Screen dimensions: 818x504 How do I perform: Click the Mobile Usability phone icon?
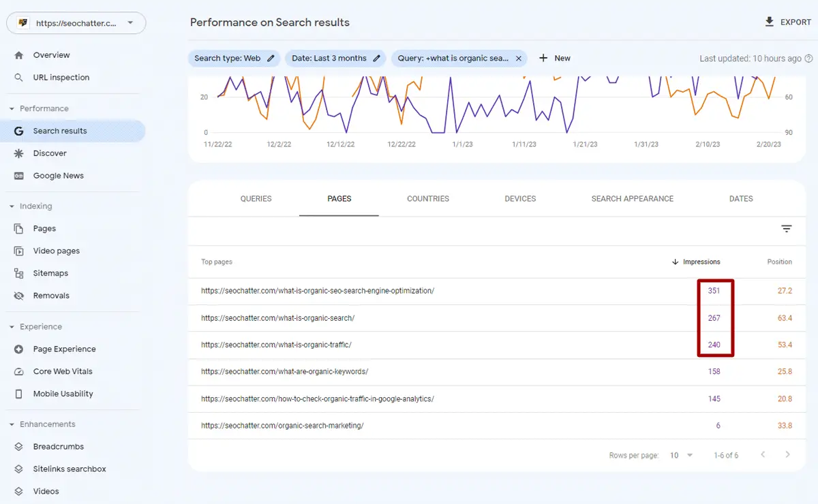tap(19, 394)
